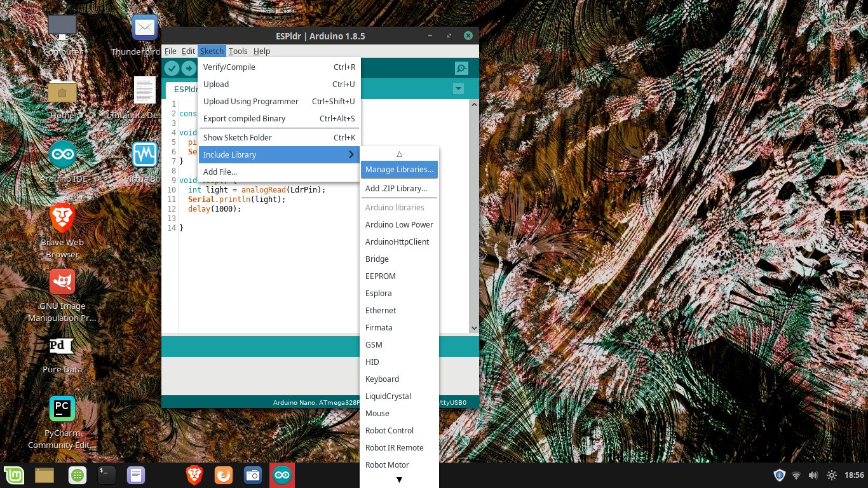This screenshot has width=868, height=488.
Task: Select the VirtualBox desktop icon
Action: (145, 154)
